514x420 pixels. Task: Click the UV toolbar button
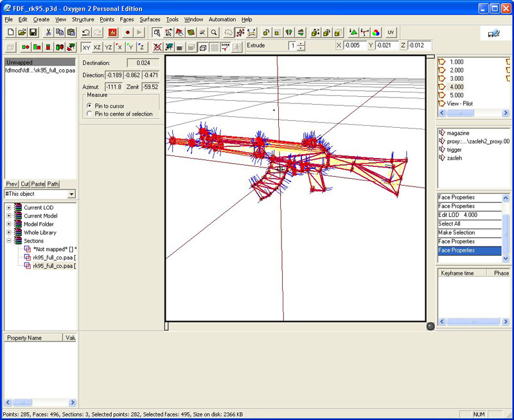pos(391,32)
